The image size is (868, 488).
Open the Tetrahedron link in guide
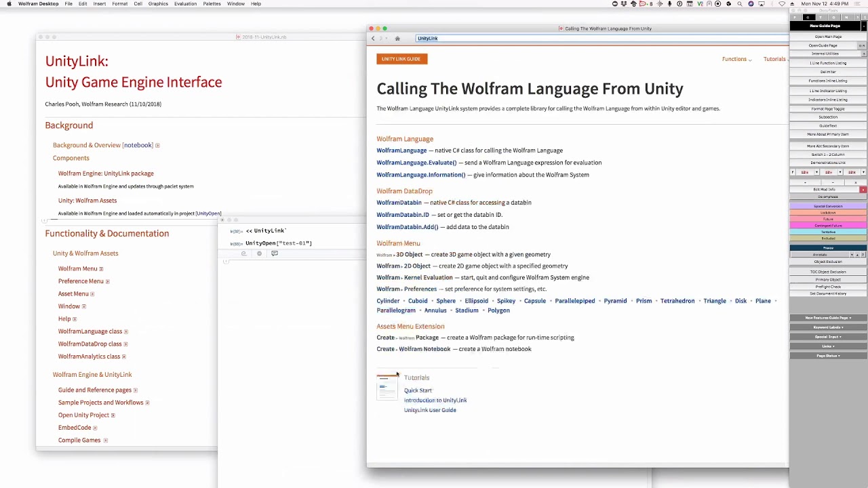pos(677,301)
